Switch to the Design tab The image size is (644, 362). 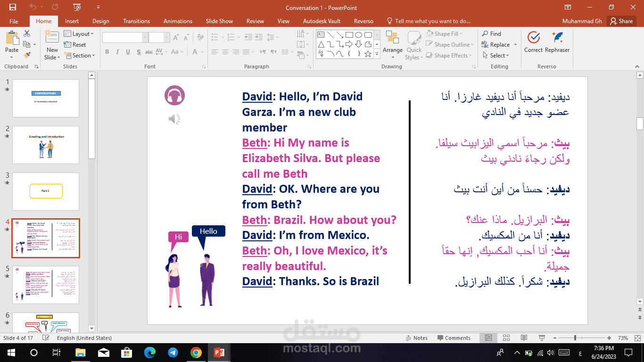click(x=101, y=21)
